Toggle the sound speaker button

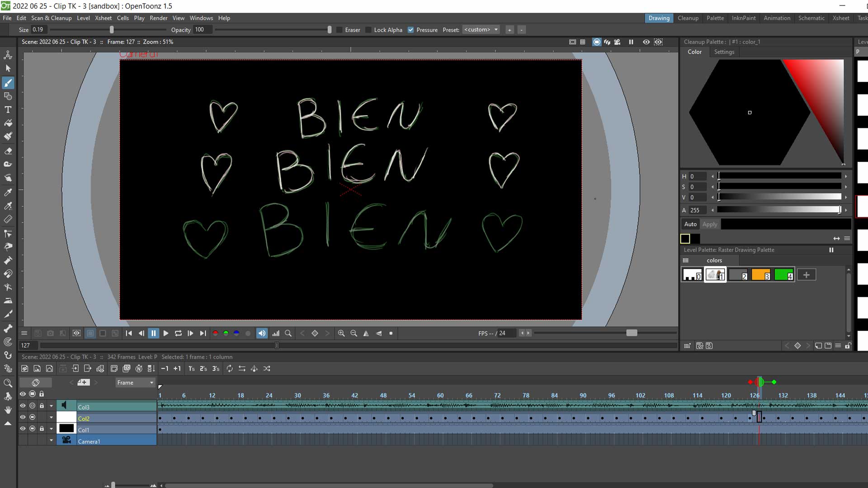(x=262, y=333)
